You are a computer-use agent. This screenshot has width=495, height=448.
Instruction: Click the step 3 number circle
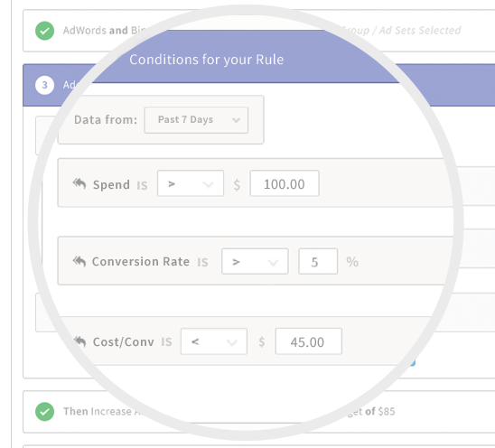(44, 85)
